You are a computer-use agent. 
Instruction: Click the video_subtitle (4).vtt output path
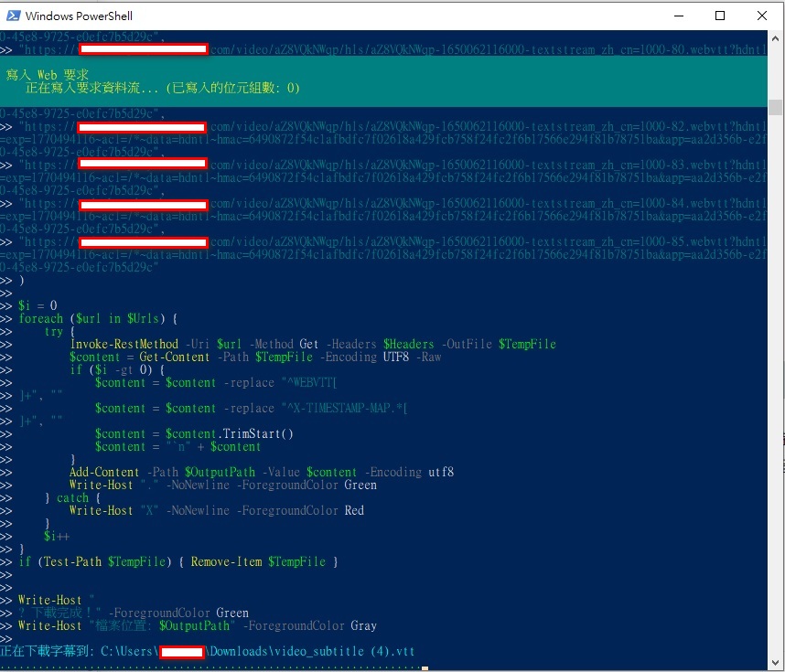pyautogui.click(x=311, y=651)
